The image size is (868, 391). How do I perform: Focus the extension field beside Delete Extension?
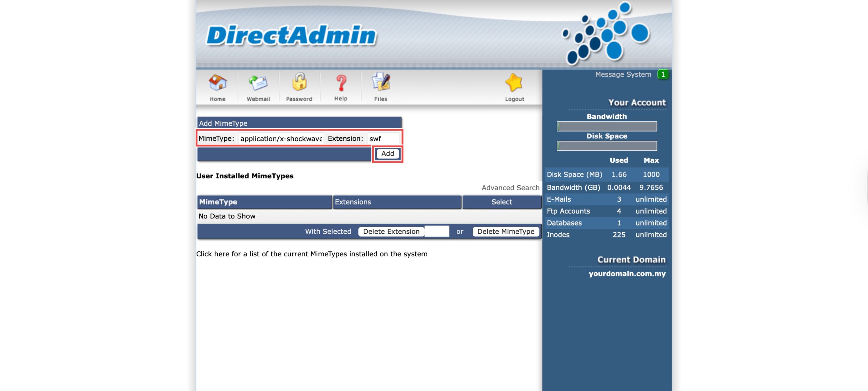(x=437, y=231)
